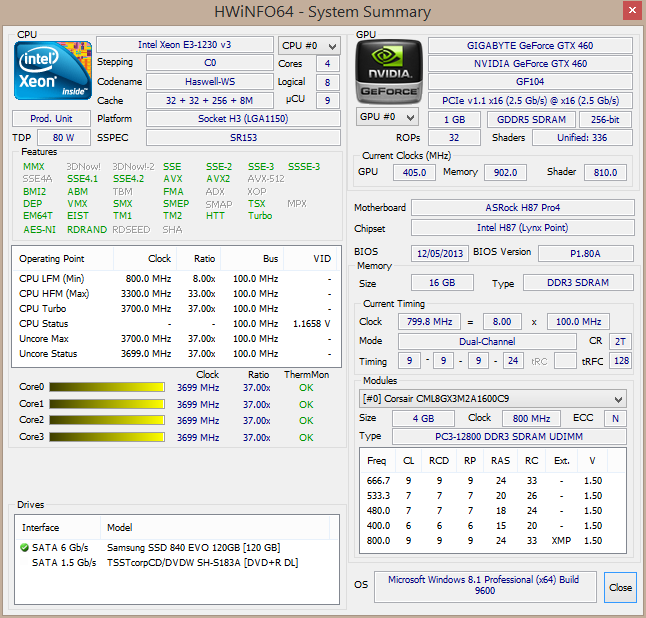Click the BIOS date 12/05/2013 field
Viewport: 646px width, 618px height.
[440, 253]
